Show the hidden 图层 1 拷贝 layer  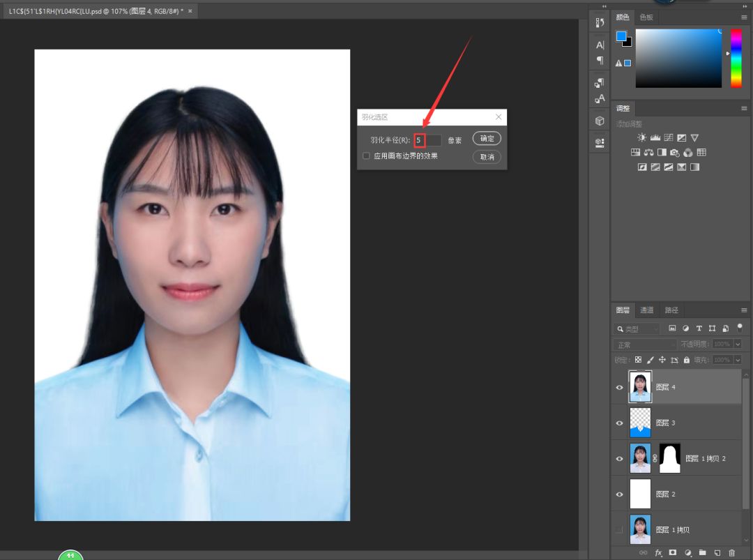(619, 530)
